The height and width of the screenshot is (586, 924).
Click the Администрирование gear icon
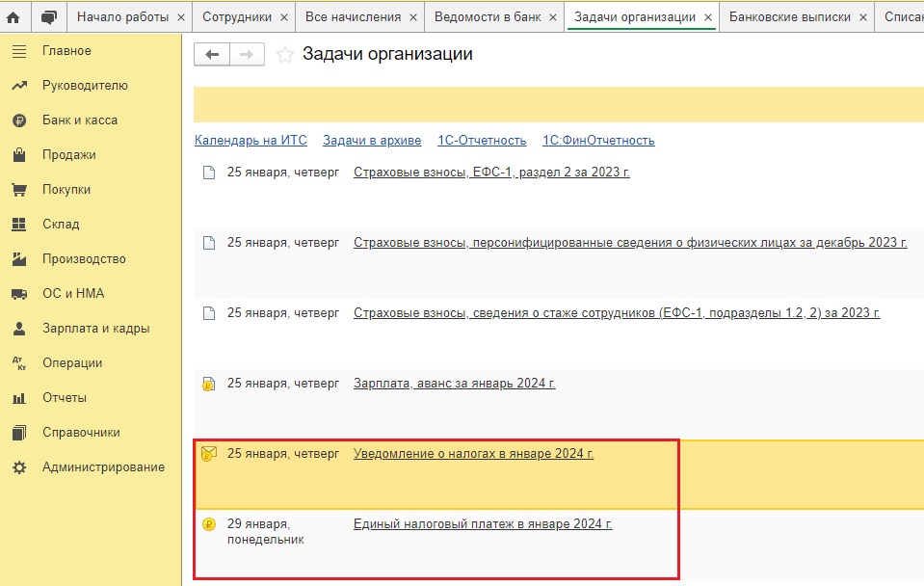[19, 467]
